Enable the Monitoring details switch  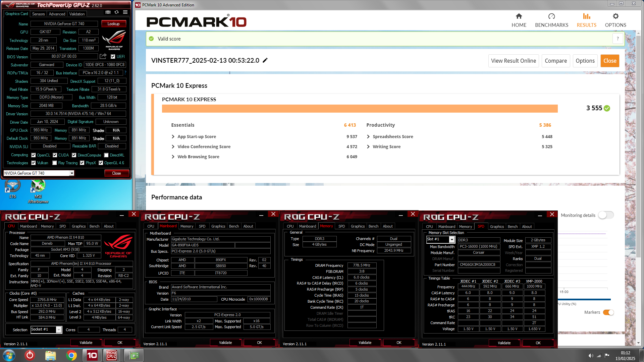(606, 215)
